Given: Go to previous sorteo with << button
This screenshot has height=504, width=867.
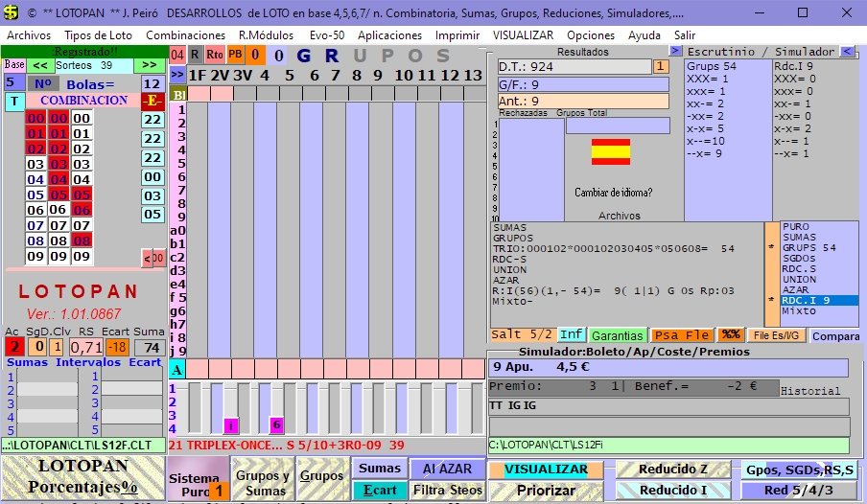Looking at the screenshot, I should pyautogui.click(x=40, y=65).
